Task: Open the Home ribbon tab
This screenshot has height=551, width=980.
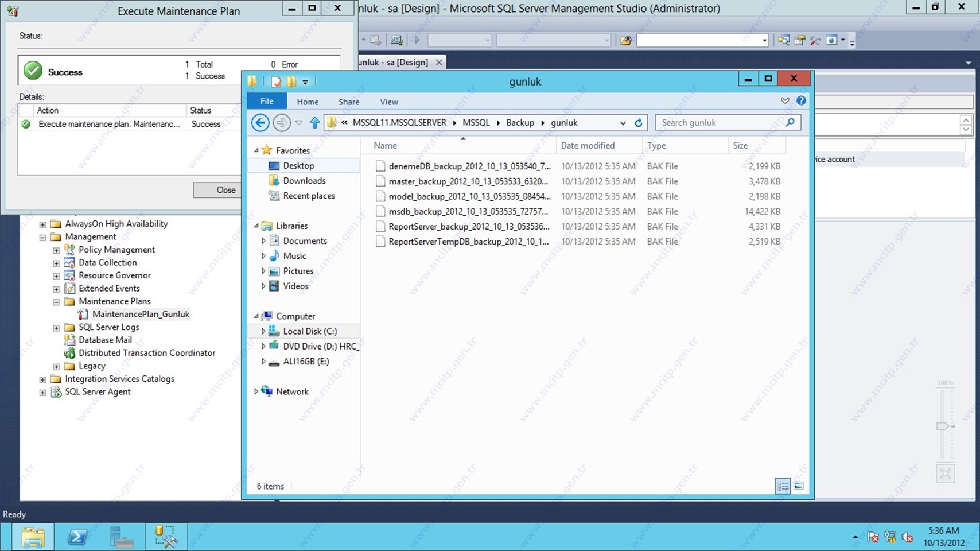Action: point(308,102)
